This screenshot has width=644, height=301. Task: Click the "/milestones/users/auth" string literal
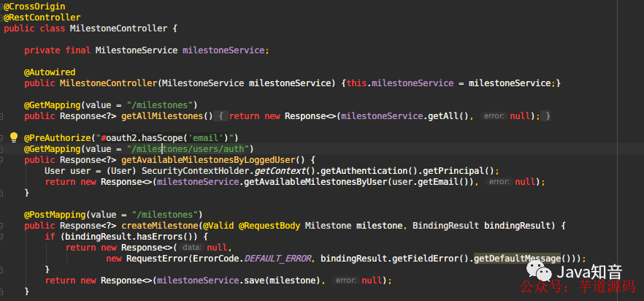click(188, 149)
